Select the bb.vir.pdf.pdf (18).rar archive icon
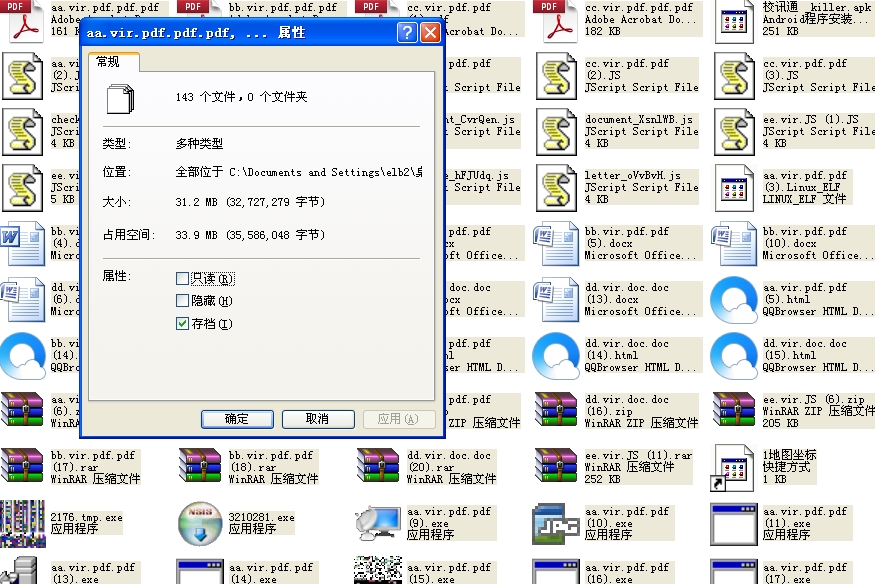This screenshot has height=584, width=875. (200, 466)
